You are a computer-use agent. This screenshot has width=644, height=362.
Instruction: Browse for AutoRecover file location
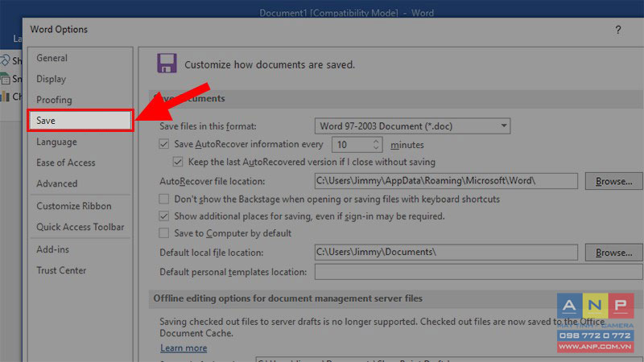tap(613, 182)
